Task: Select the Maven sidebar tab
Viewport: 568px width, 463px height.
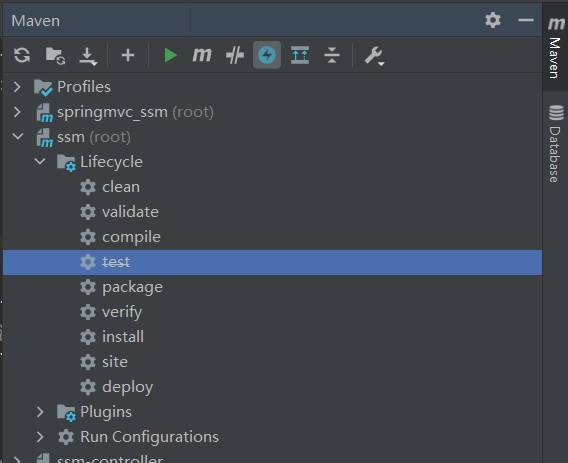Action: 555,47
